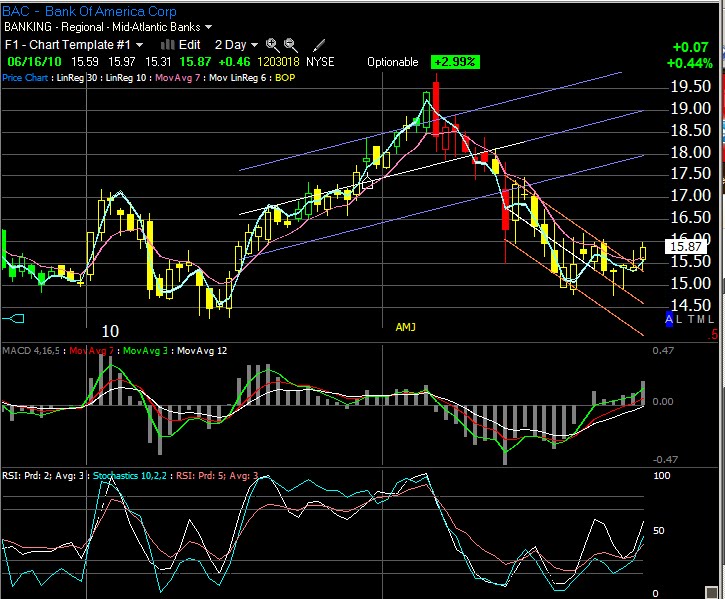Viewport: 725px width, 599px height.
Task: Click the RSI: Prd: 5; Avg: 3 label
Action: click(x=217, y=475)
